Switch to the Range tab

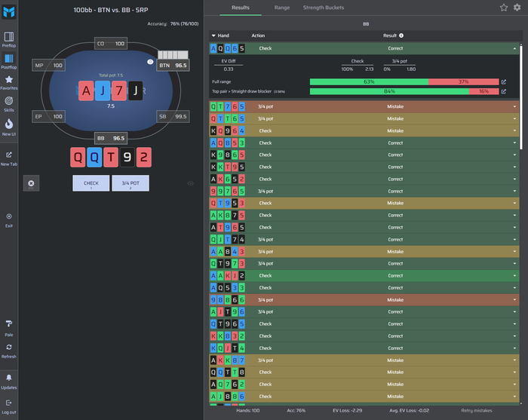[x=282, y=8]
